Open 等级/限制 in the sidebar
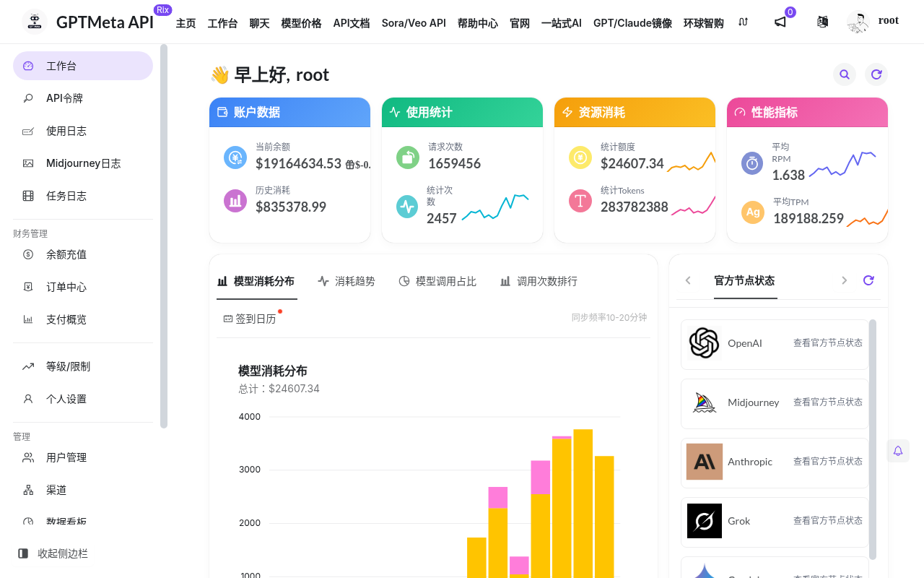Viewport: 924px width, 578px height. 83,366
